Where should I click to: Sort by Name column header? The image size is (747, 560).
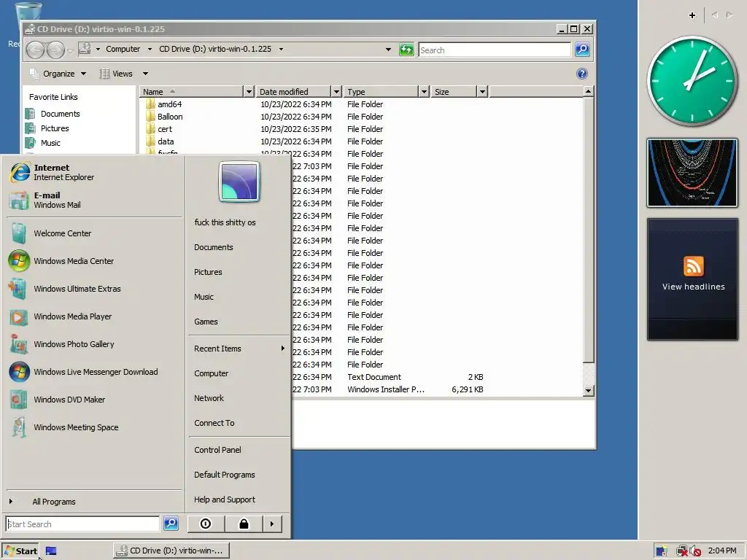(x=192, y=92)
